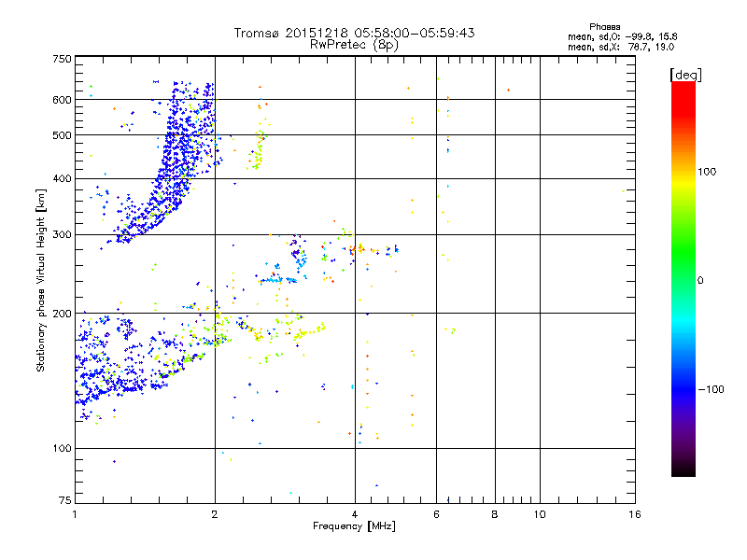This screenshot has width=747, height=560.
Task: Click the 'mean, sd,O: -99.8, 15.8' line
Action: (x=622, y=36)
